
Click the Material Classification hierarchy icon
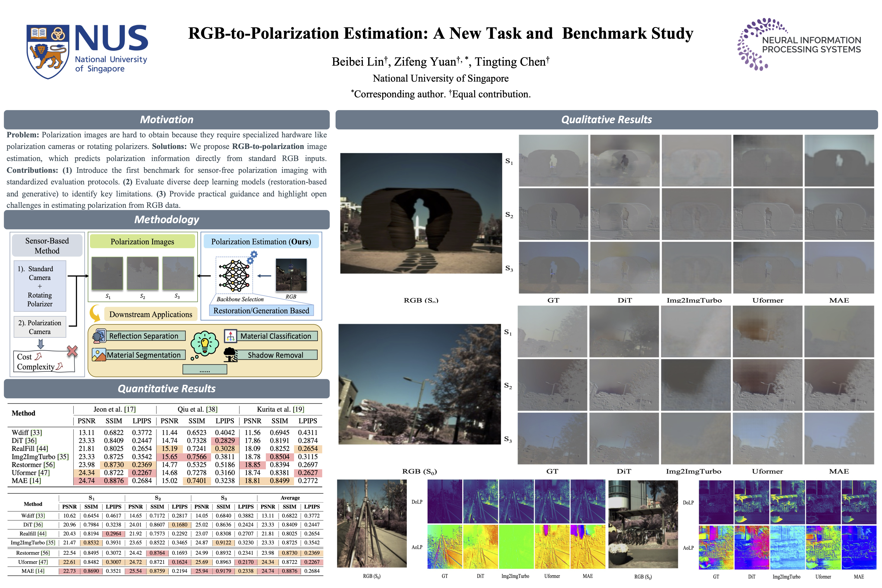(230, 336)
